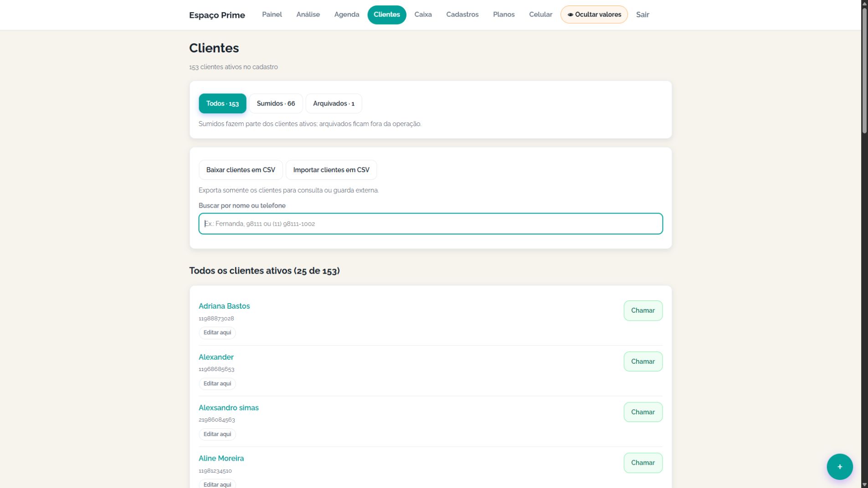Open Planos from the navbar
The height and width of the screenshot is (488, 868).
coord(503,15)
